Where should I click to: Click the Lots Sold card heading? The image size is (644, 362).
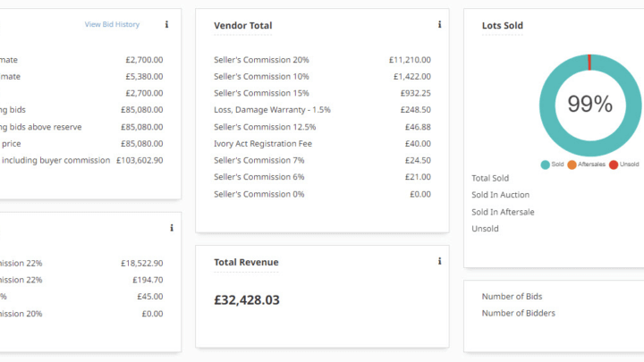[x=502, y=26]
